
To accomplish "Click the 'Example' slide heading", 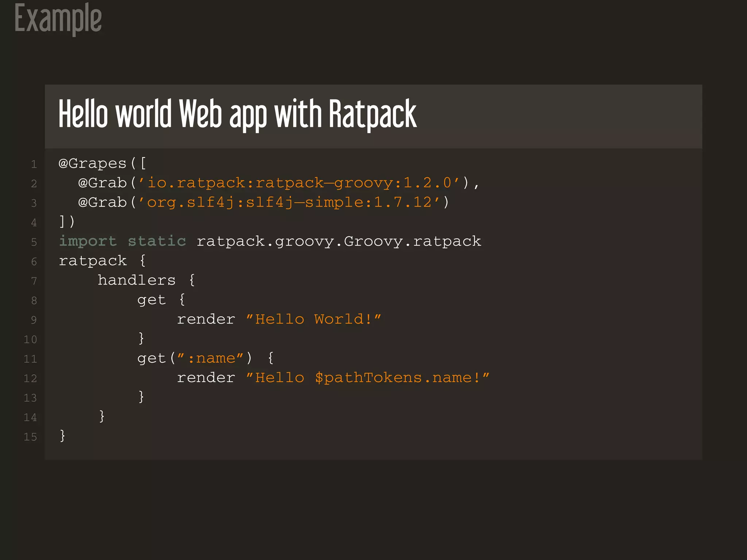I will coord(58,19).
